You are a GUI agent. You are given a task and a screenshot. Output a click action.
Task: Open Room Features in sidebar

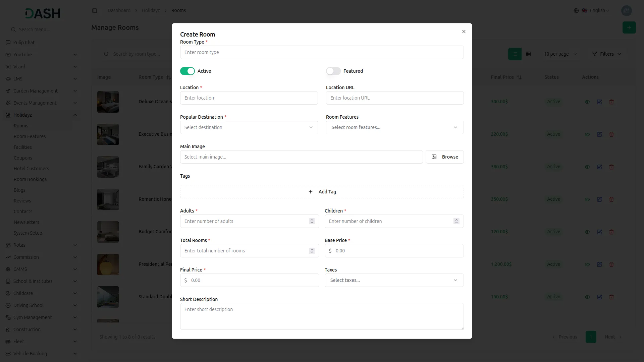[x=30, y=136]
